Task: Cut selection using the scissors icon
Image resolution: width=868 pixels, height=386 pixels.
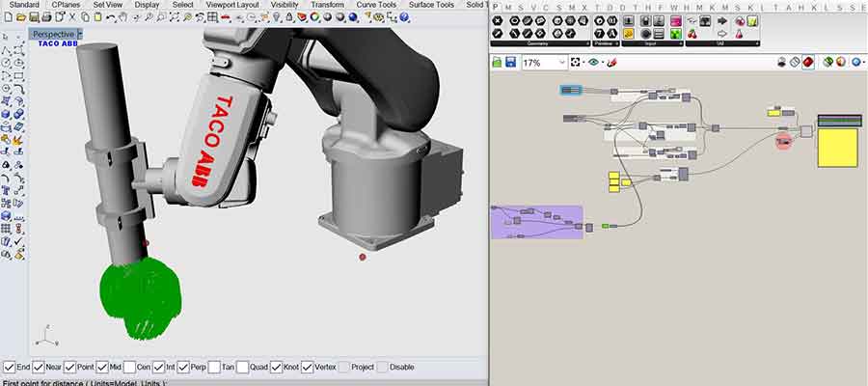Action: click(x=72, y=17)
